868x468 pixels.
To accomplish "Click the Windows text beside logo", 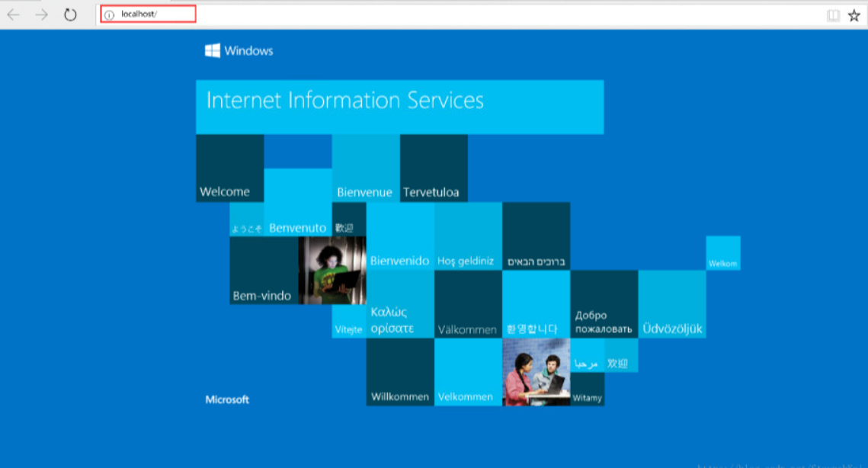I will tap(248, 51).
